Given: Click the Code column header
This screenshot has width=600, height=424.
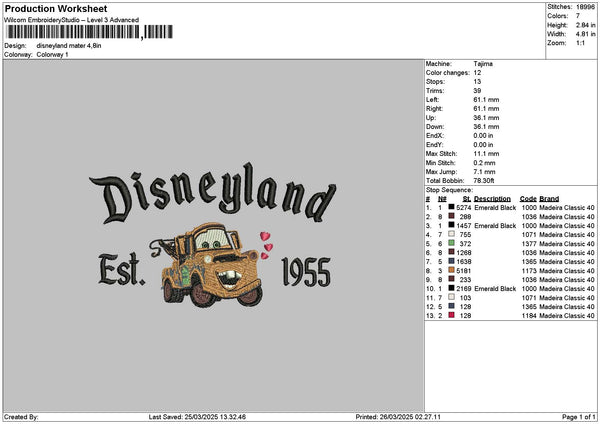Looking at the screenshot, I should point(528,199).
